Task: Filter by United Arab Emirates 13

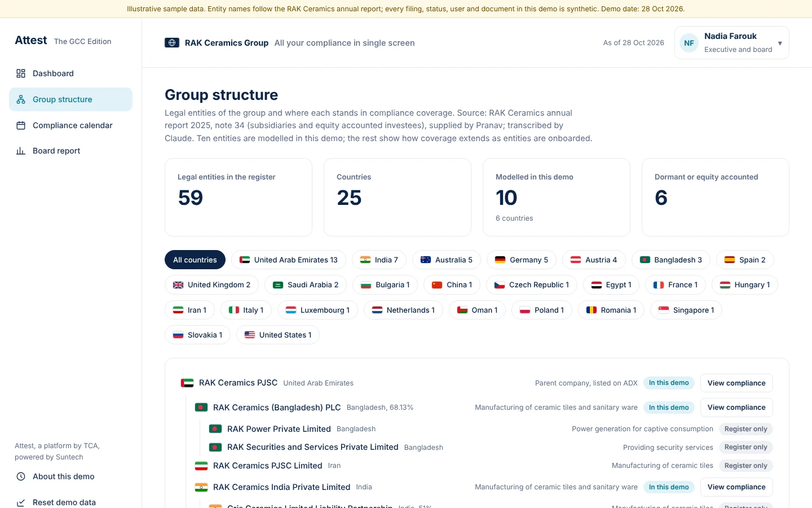Action: tap(289, 260)
